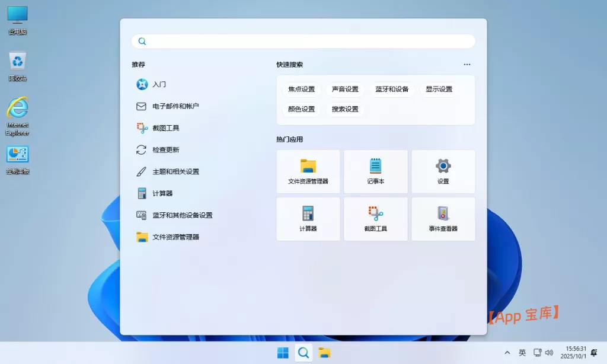Select 入门 at top of recommended list

tap(158, 84)
